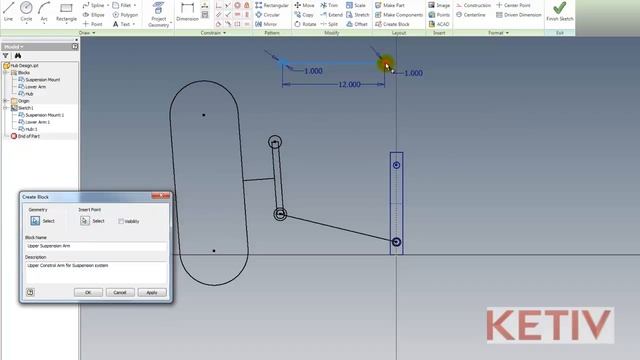Click the browser filter icon
Screen dimensions: 640x360
click(6, 56)
